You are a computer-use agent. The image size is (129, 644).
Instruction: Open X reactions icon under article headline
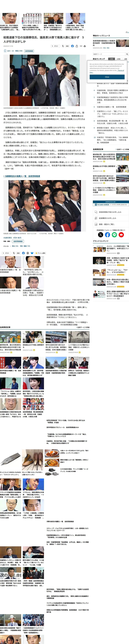click(65, 46)
